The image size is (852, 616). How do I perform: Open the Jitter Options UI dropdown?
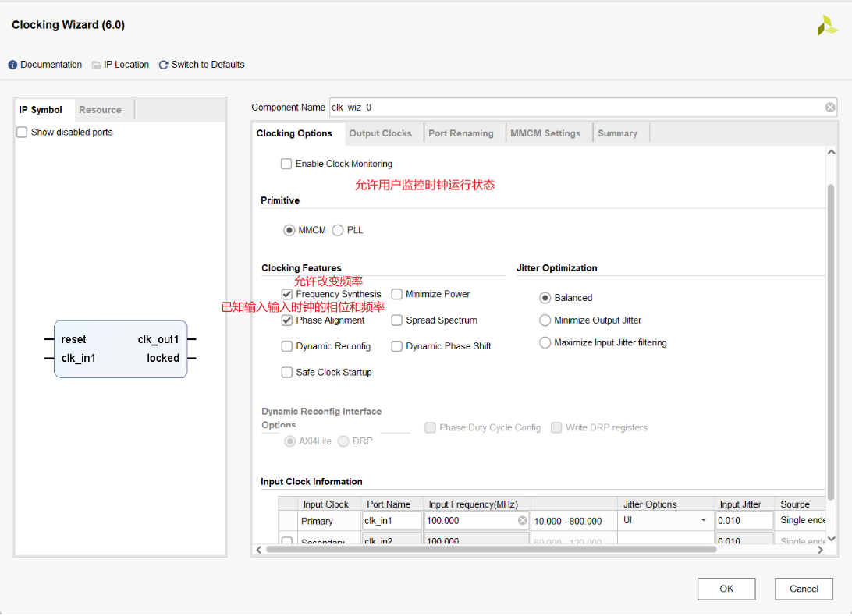click(664, 521)
